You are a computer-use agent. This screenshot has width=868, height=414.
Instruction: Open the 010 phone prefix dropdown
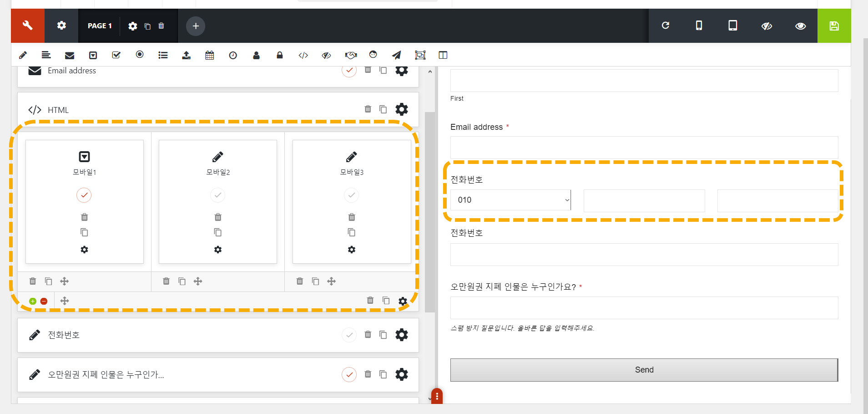pyautogui.click(x=510, y=199)
